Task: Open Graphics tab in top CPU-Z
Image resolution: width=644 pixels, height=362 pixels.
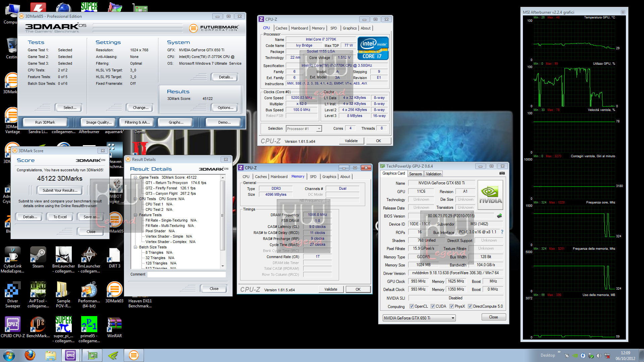Action: tap(350, 28)
